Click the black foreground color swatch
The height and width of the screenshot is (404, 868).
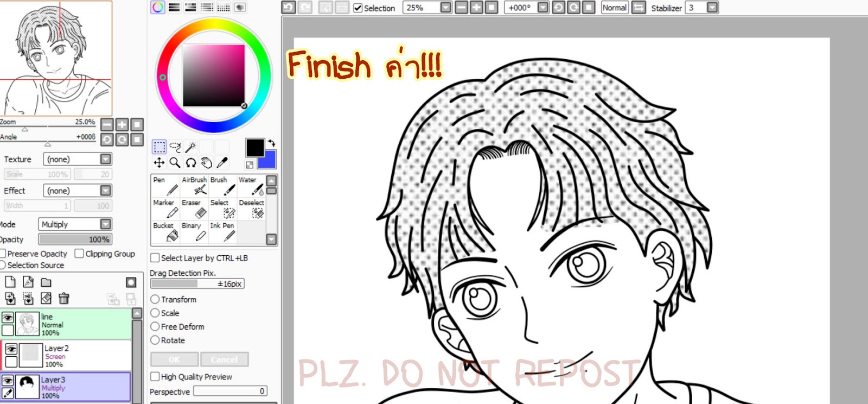254,147
